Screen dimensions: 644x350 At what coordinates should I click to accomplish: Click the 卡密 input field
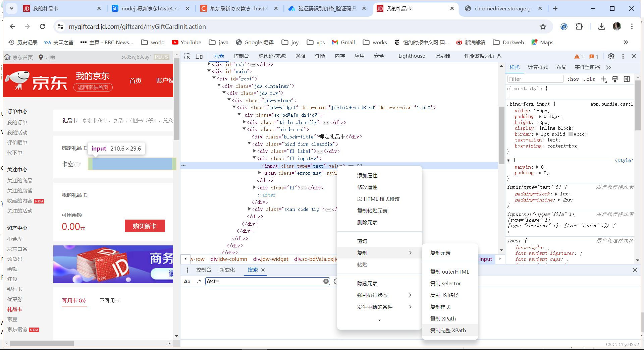pos(132,164)
